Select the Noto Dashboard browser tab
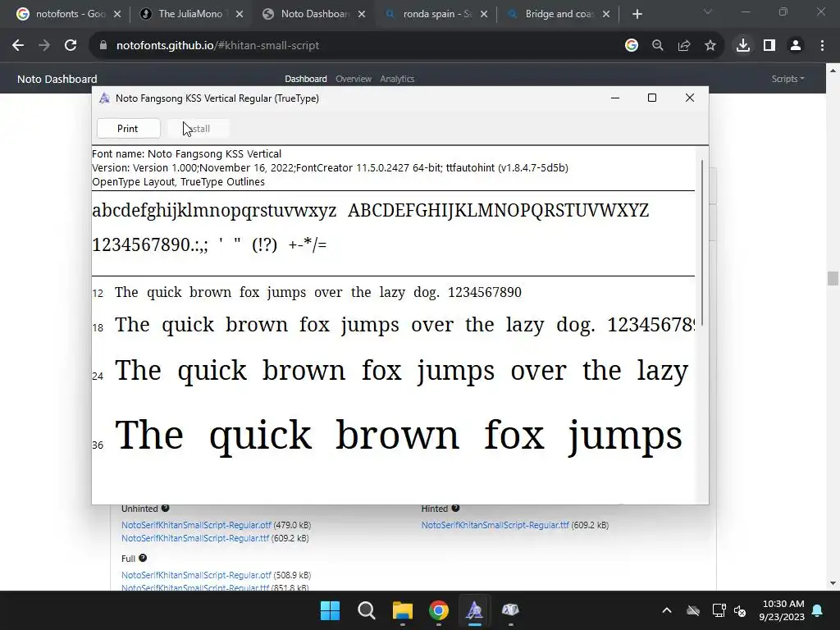This screenshot has width=840, height=630. (315, 14)
